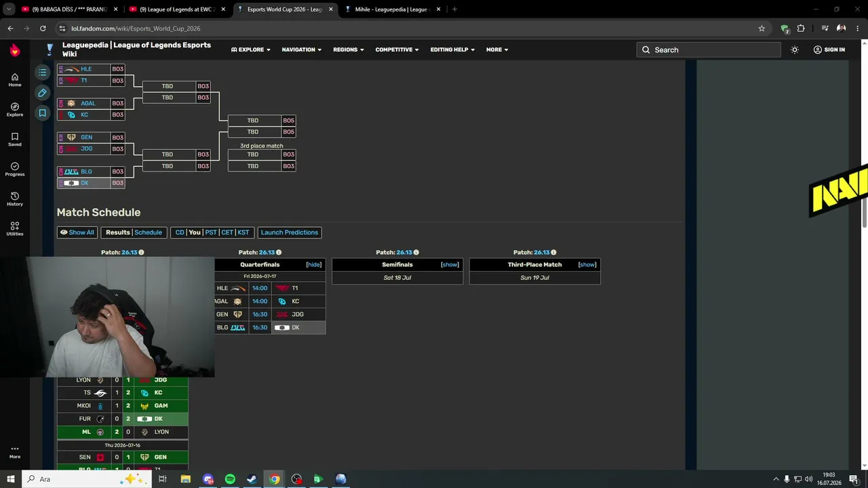
Task: Open the Competitive navigation menu
Action: (397, 49)
